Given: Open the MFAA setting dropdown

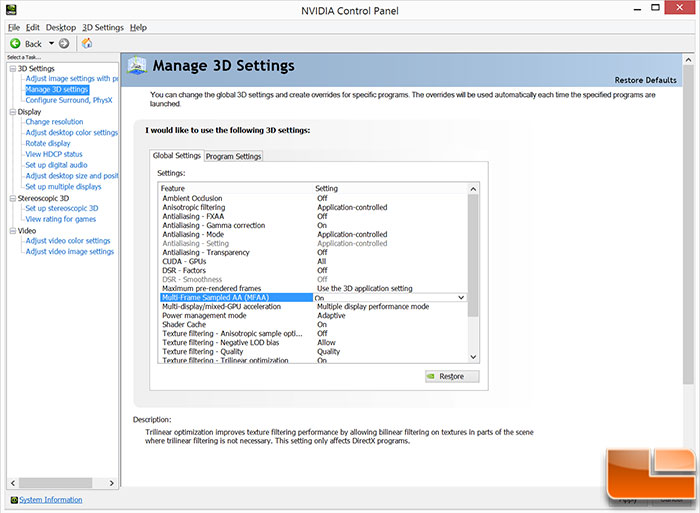Looking at the screenshot, I should pyautogui.click(x=461, y=298).
